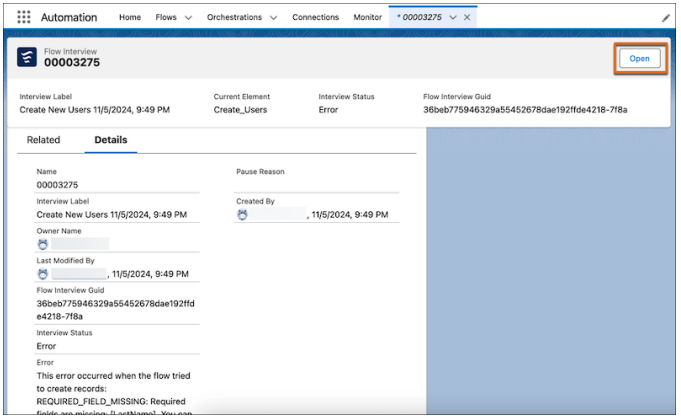Switch to the Monitor tab
This screenshot has height=418, width=681.
point(367,18)
